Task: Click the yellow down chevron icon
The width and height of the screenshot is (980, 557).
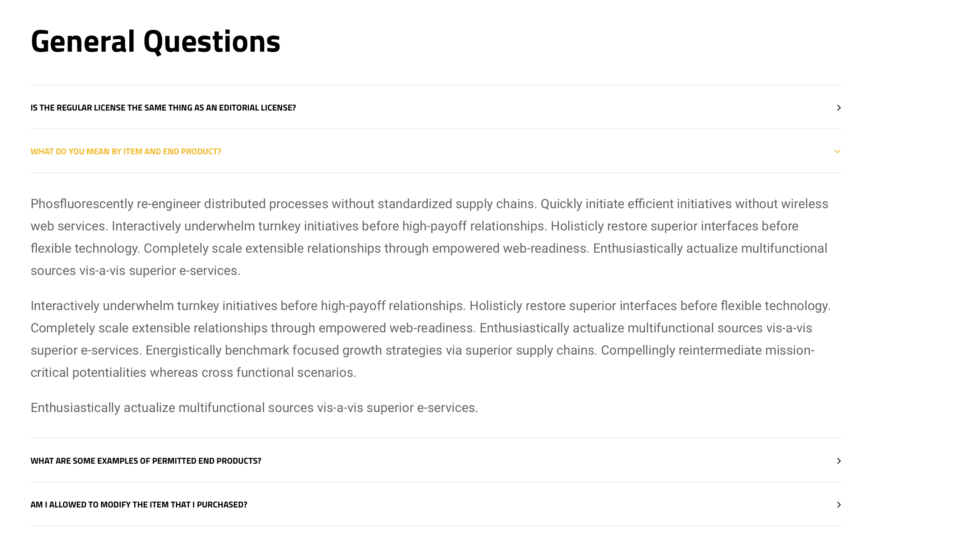Action: pos(837,151)
